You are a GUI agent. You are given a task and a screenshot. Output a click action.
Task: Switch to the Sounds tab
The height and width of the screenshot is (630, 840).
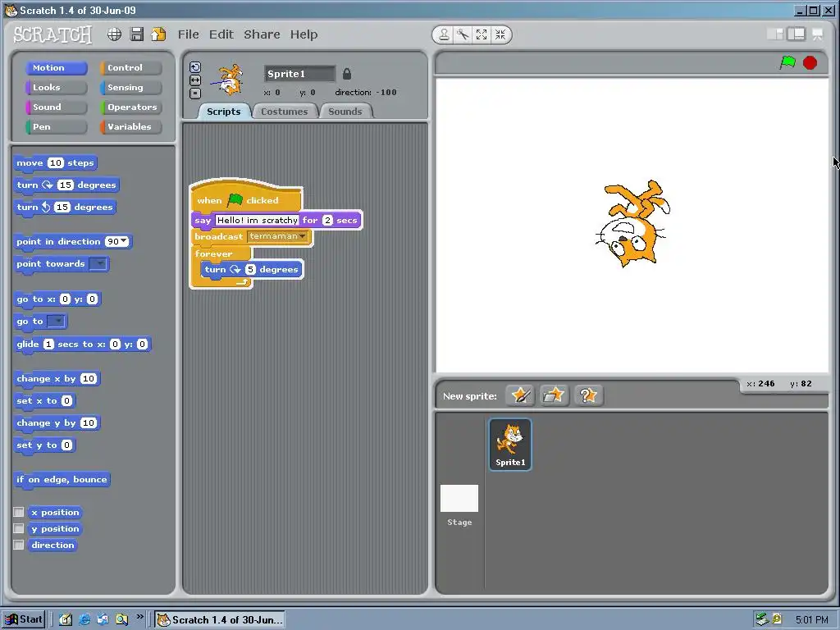coord(345,112)
